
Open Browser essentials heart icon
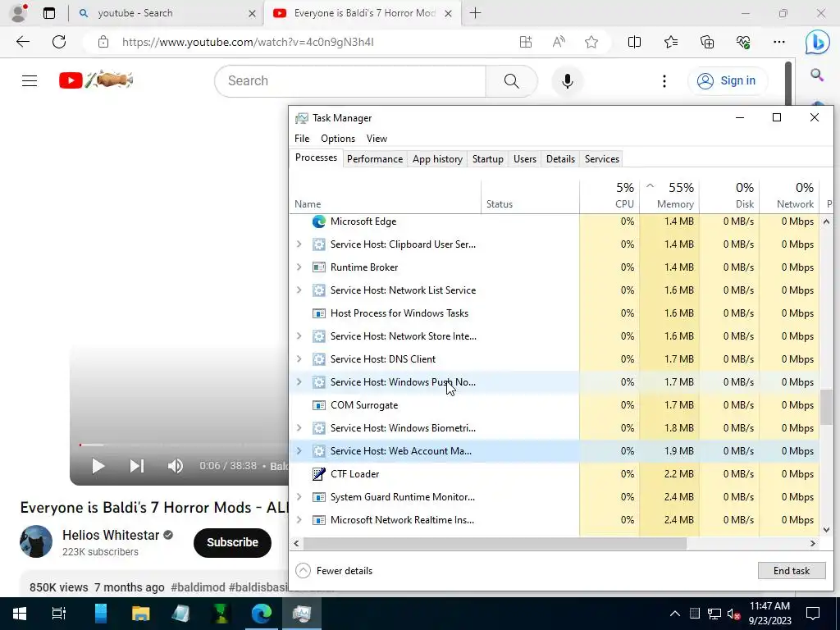(x=743, y=42)
